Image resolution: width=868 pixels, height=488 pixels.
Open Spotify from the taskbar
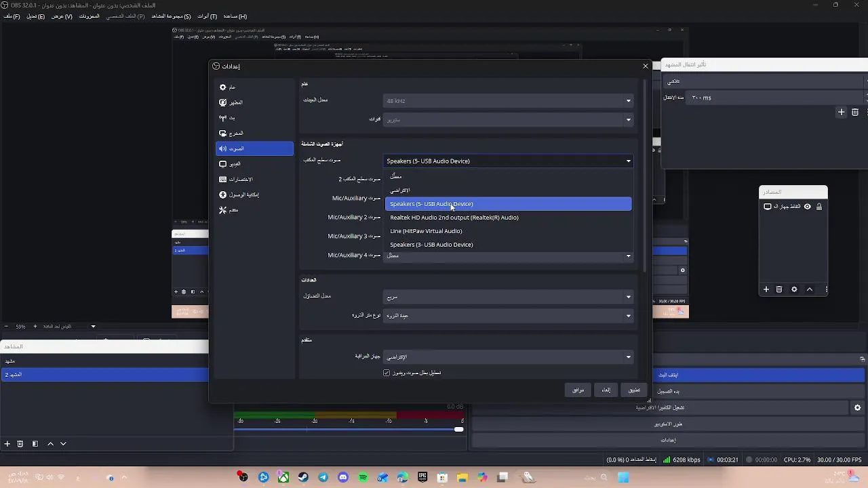pos(363,478)
